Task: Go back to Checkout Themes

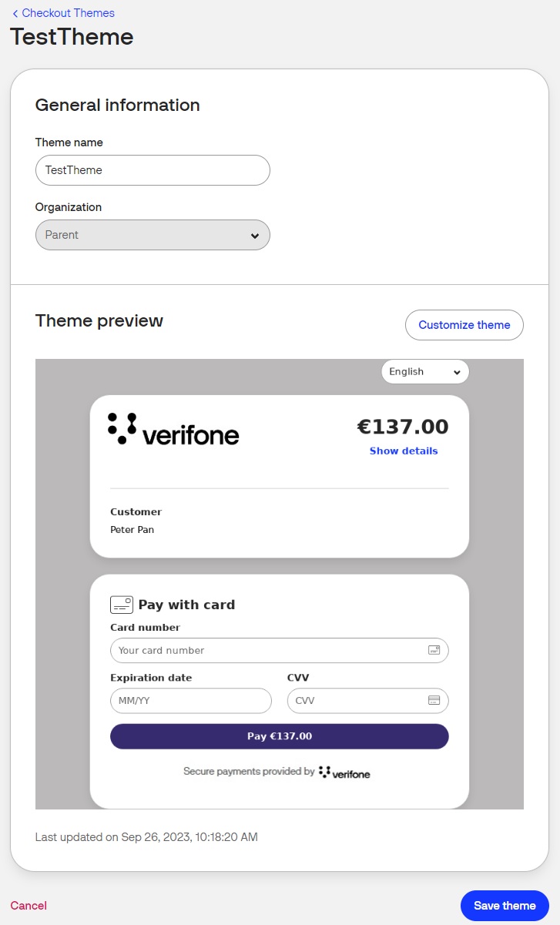Action: [x=68, y=13]
